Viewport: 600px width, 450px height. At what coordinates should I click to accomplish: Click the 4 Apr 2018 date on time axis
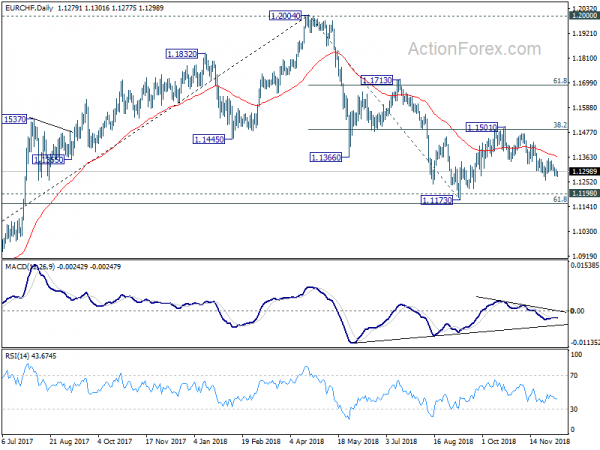click(x=307, y=441)
